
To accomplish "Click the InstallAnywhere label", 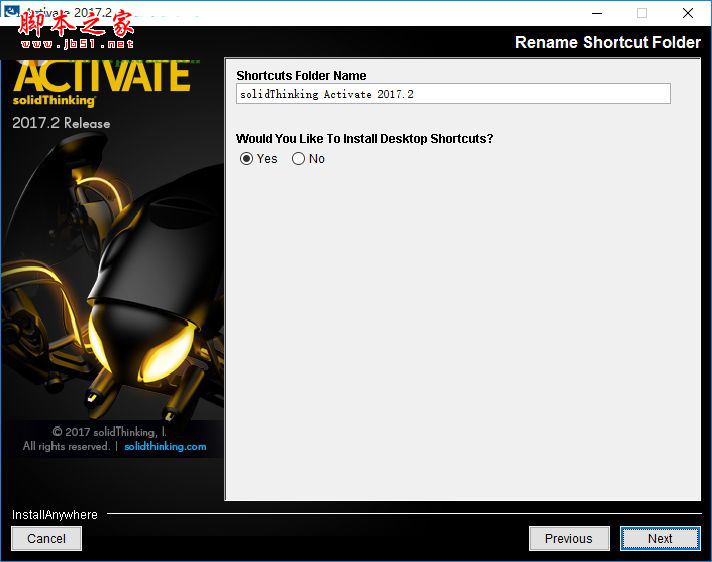I will point(54,514).
